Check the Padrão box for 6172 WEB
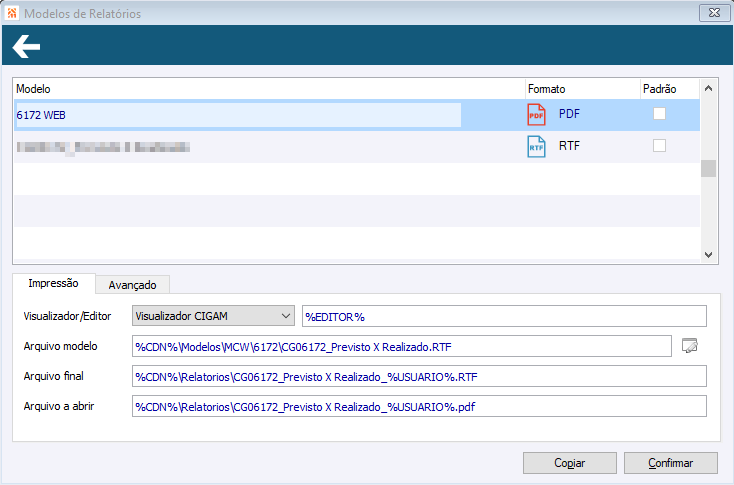The image size is (734, 485). point(659,114)
